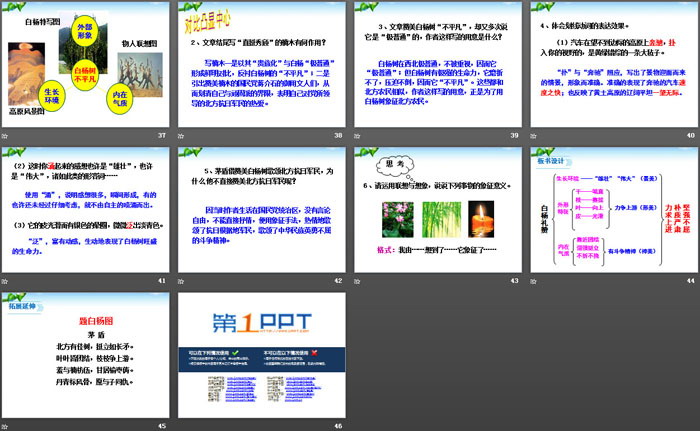Select slide 44 thumbnail with board design
Image resolution: width=700 pixels, height=431 pixels.
click(x=614, y=210)
